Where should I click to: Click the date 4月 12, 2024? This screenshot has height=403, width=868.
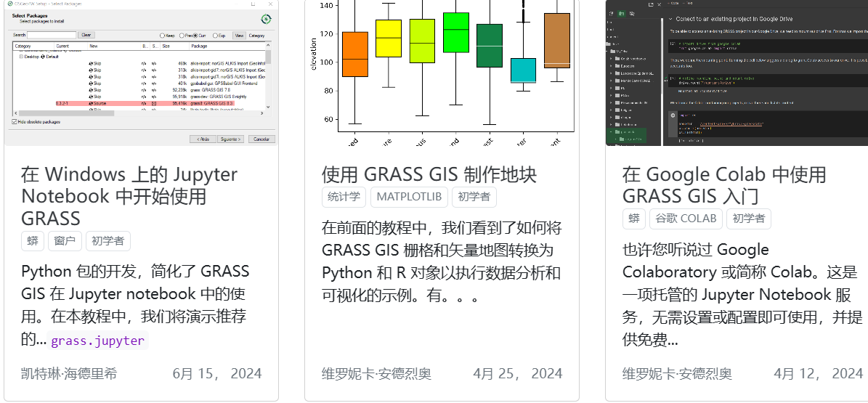[x=818, y=374]
